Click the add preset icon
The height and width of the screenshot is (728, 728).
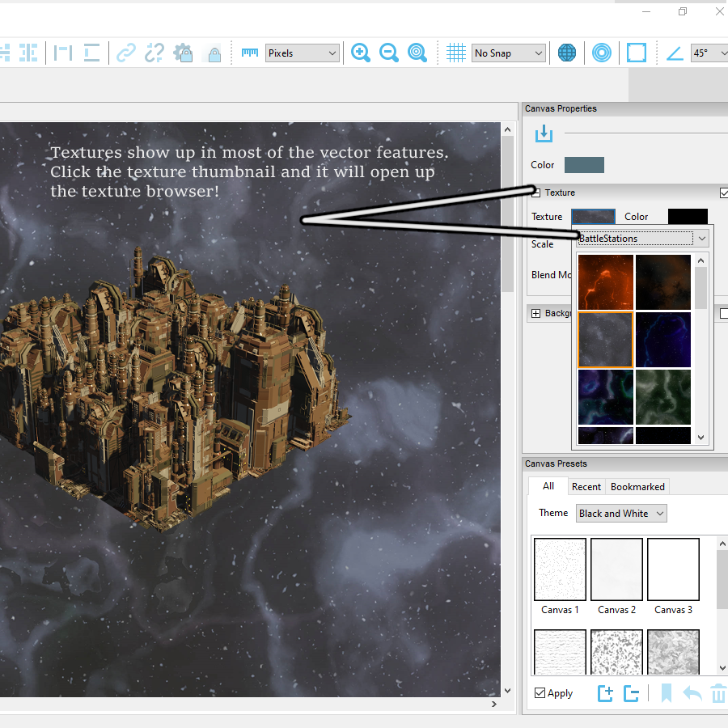point(605,694)
